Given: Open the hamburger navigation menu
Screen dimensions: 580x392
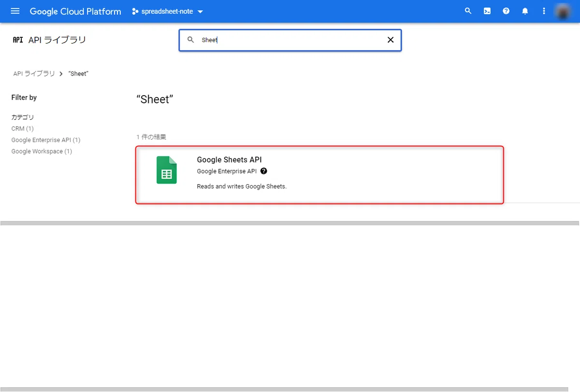Looking at the screenshot, I should 15,11.
